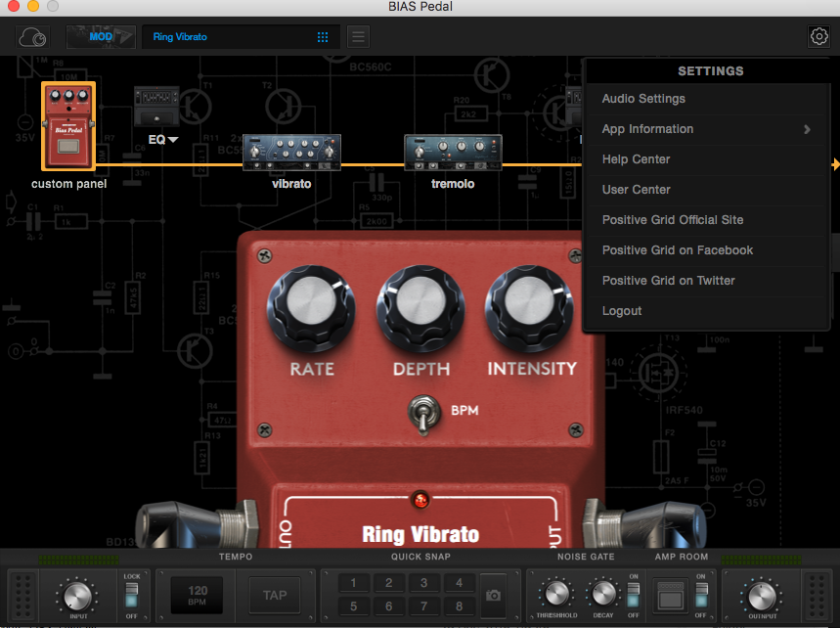This screenshot has height=628, width=840.
Task: Select Quick Snap slot 7
Action: pos(423,606)
